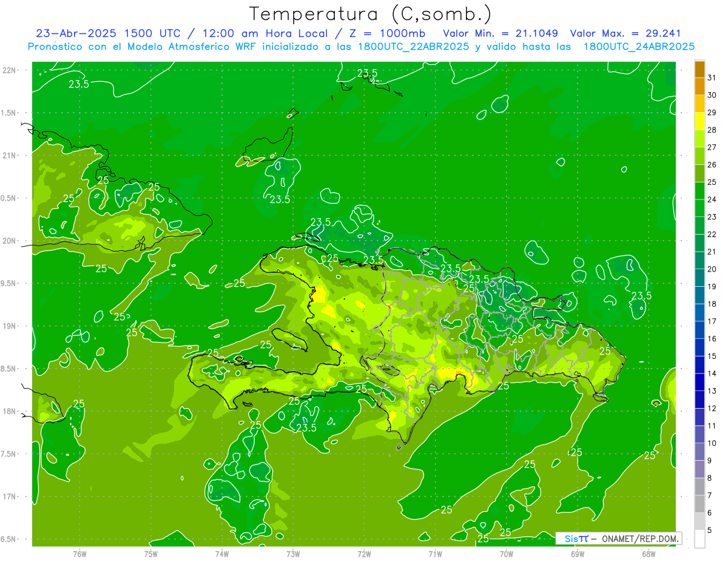Image resolution: width=728 pixels, height=562 pixels.
Task: Select the "Valor Min. = 21.1049" value
Action: (500, 33)
